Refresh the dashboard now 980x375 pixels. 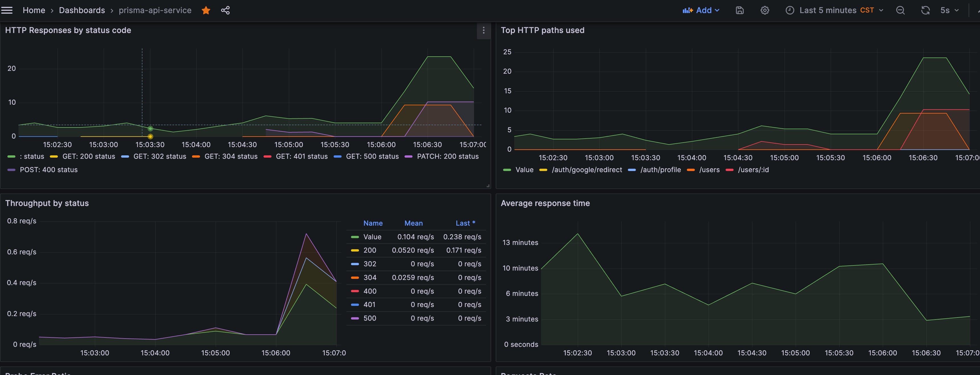[x=925, y=10]
